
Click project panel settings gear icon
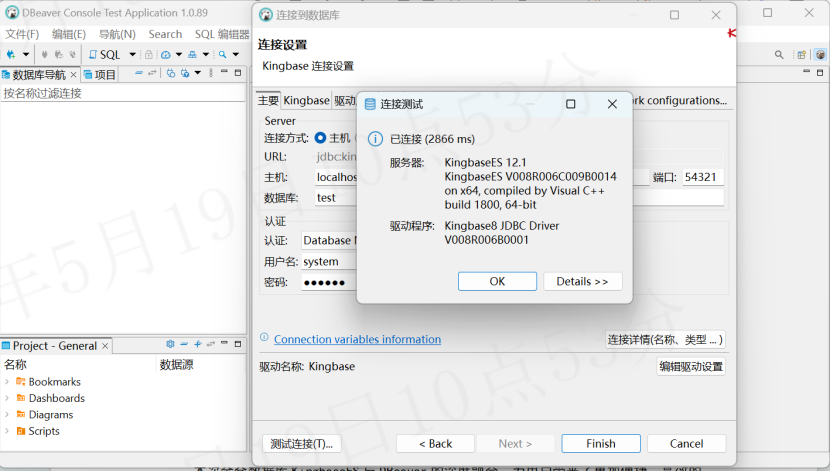click(x=170, y=344)
